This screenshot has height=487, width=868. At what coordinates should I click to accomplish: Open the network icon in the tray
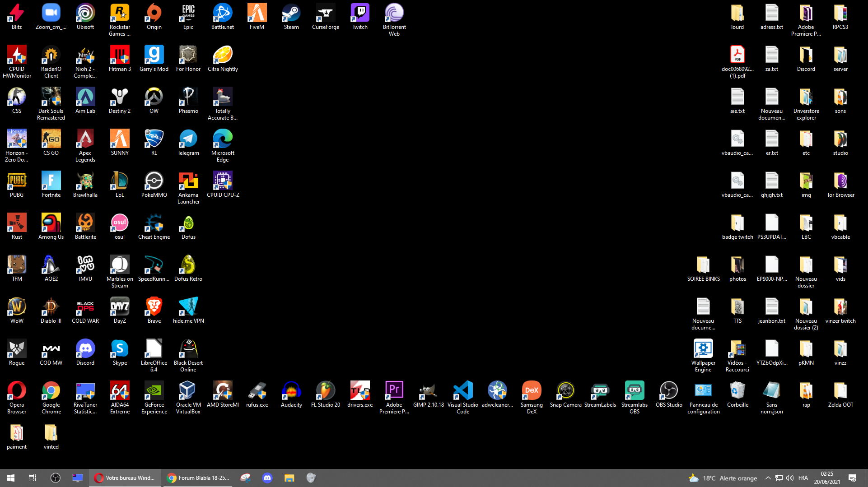tap(779, 478)
